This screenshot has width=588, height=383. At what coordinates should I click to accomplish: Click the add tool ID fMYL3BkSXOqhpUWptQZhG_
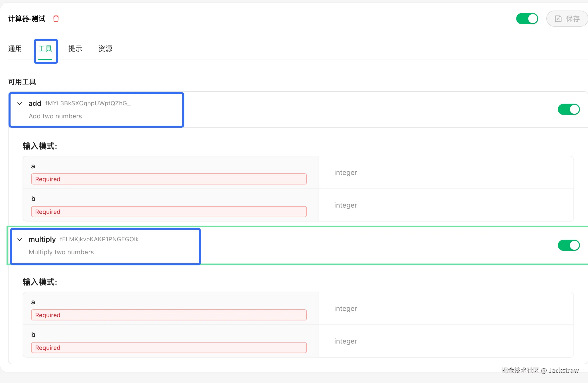pyautogui.click(x=88, y=103)
